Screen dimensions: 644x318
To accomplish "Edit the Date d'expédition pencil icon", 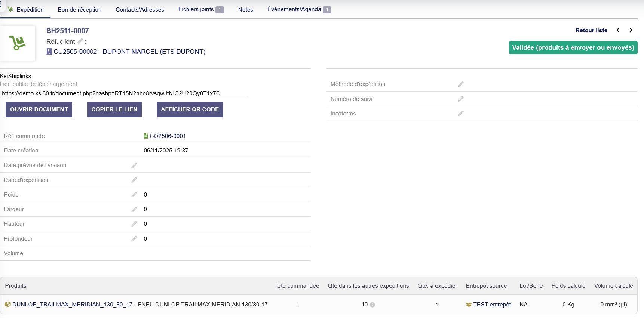I will tap(134, 180).
